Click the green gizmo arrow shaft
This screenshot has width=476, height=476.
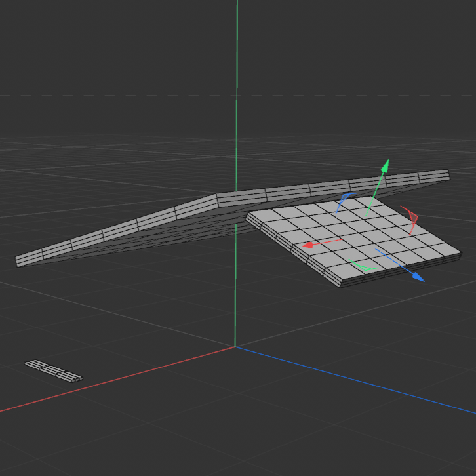click(375, 191)
